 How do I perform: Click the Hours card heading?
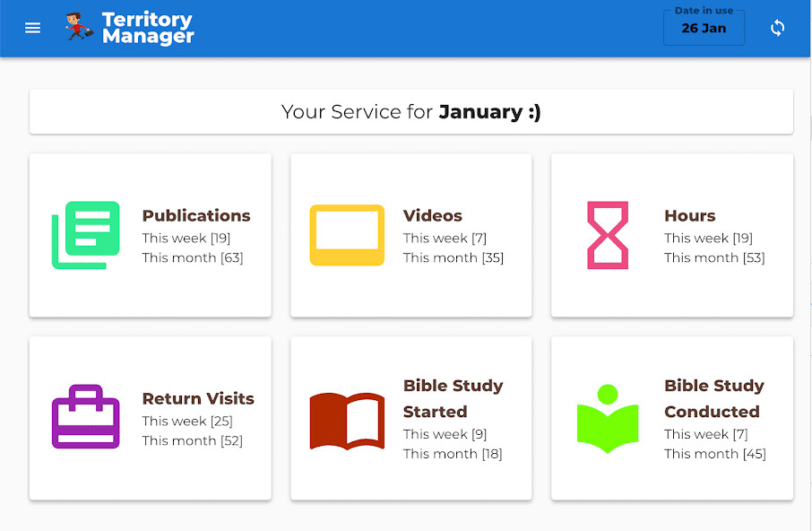pyautogui.click(x=690, y=216)
